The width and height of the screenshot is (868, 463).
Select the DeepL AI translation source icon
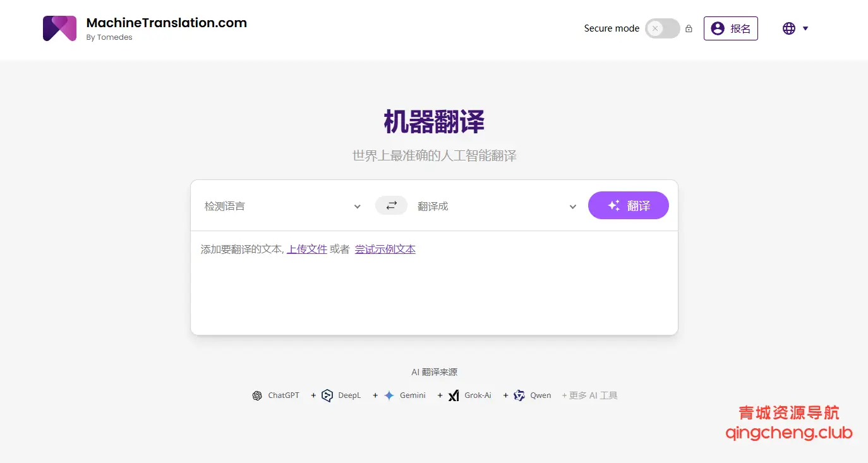tap(327, 395)
